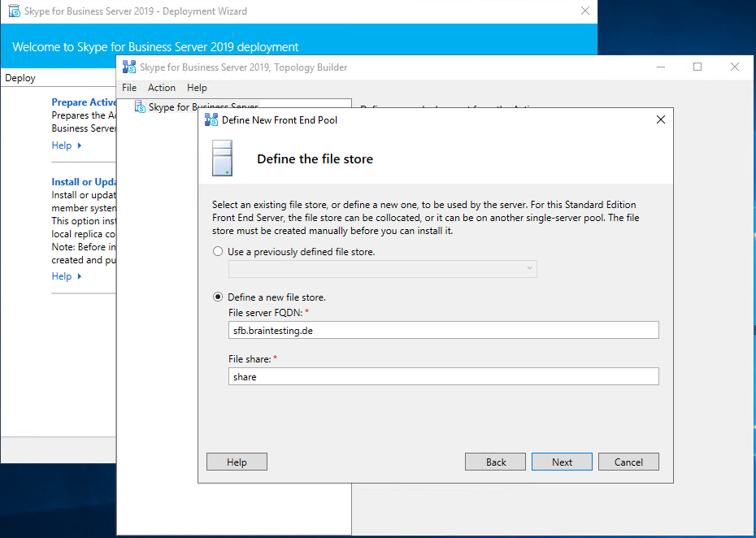Click the Topology Builder title bar icon
The height and width of the screenshot is (538, 756).
pos(128,67)
